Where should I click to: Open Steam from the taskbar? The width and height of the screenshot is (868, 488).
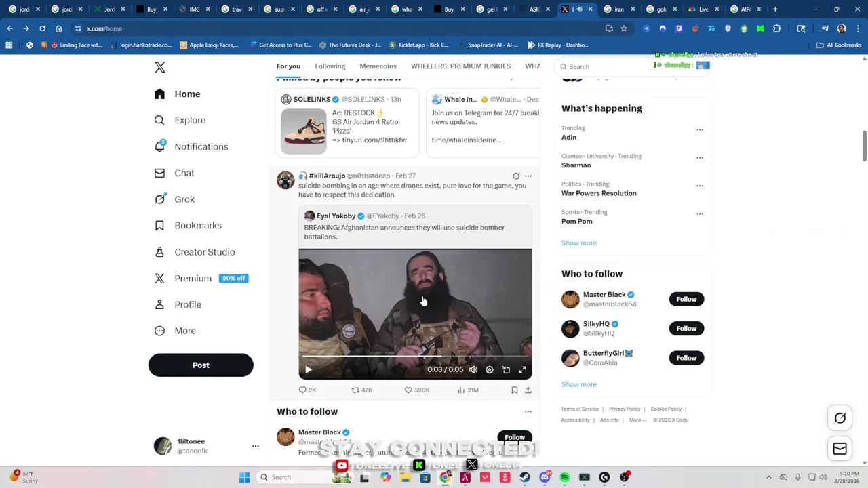(x=525, y=477)
